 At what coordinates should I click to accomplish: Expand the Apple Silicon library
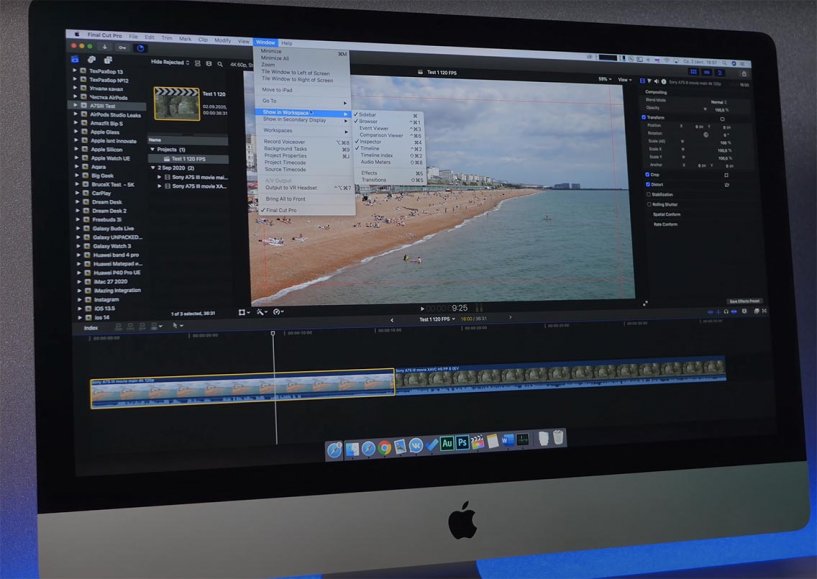(x=76, y=149)
